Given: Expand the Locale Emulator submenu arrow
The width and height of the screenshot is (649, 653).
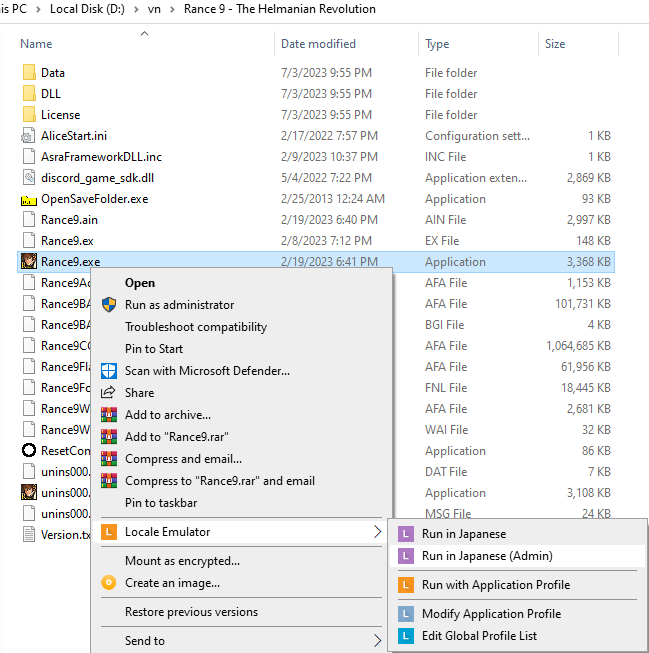Looking at the screenshot, I should 377,531.
